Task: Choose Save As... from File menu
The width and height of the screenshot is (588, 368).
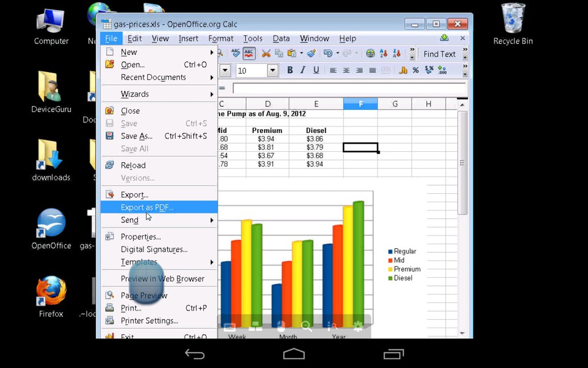Action: [159, 136]
